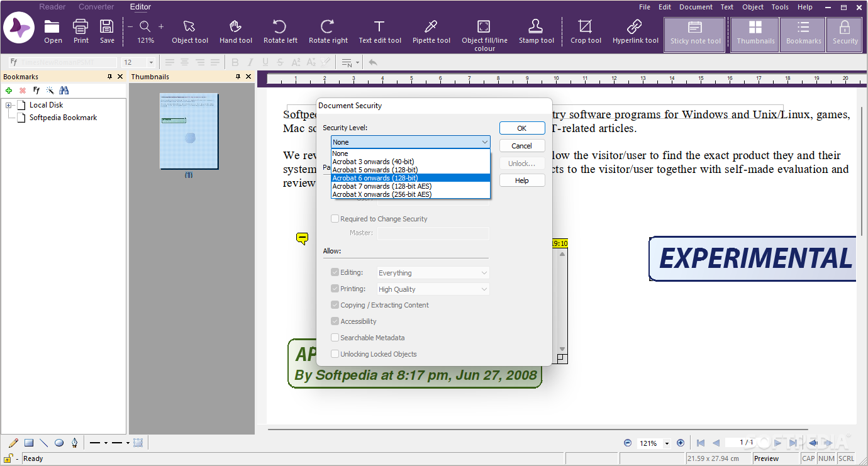Click the zoom in circle button in status bar
Viewport: 868px width, 466px height.
[x=680, y=443]
